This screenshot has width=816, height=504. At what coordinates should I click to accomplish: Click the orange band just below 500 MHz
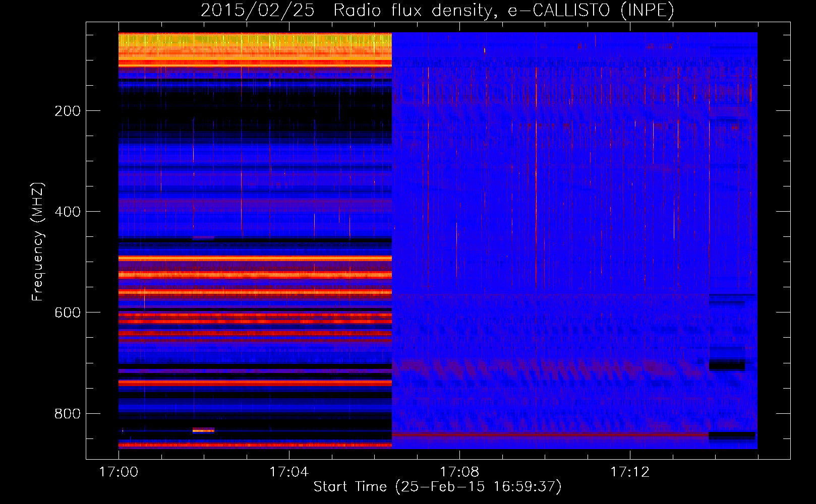(x=255, y=258)
